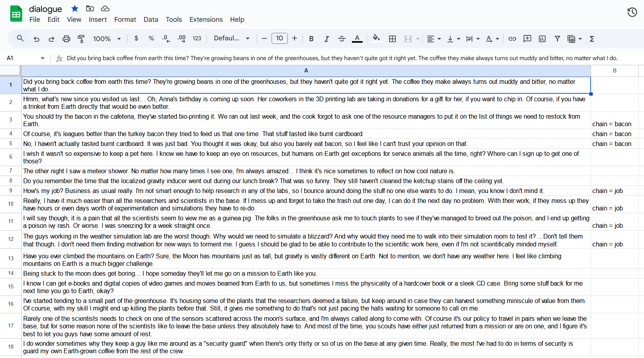Click the font size input field

[x=279, y=38]
